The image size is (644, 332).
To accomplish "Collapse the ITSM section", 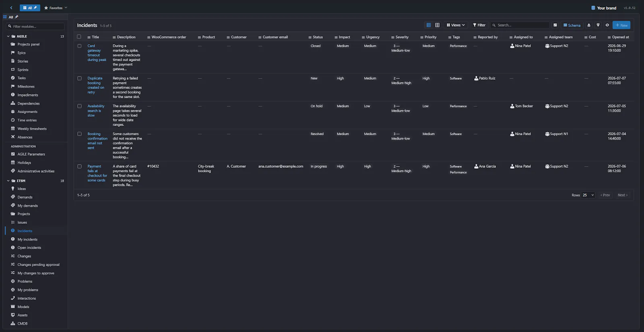I will tap(8, 181).
